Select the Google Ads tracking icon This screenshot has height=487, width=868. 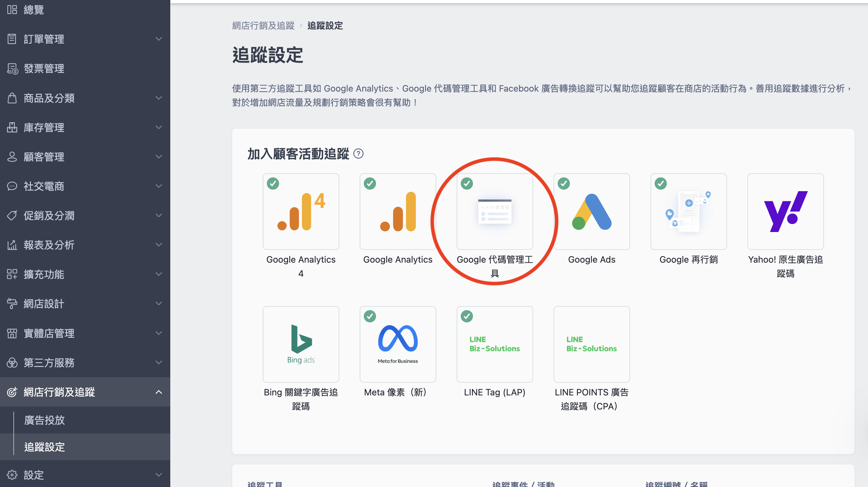click(x=591, y=212)
